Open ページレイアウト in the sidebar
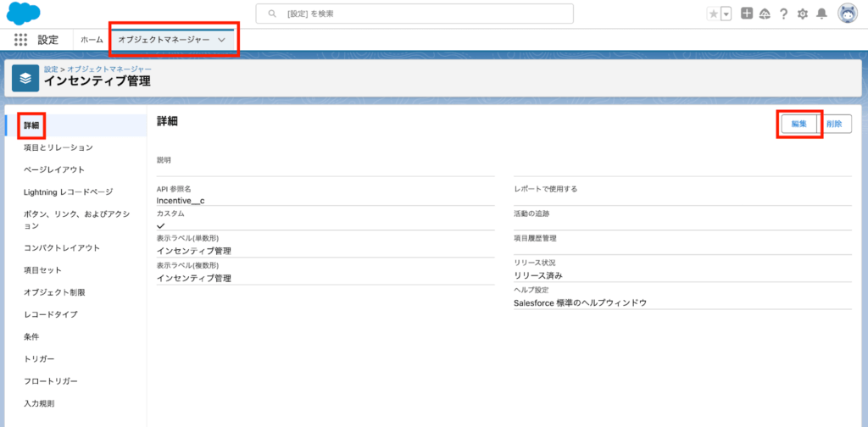This screenshot has width=868, height=427. pos(54,169)
